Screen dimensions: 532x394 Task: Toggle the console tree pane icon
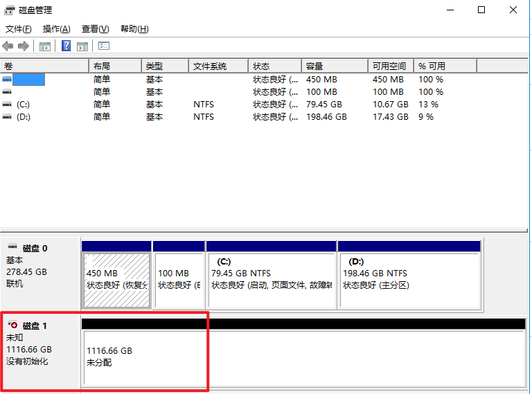(x=45, y=46)
